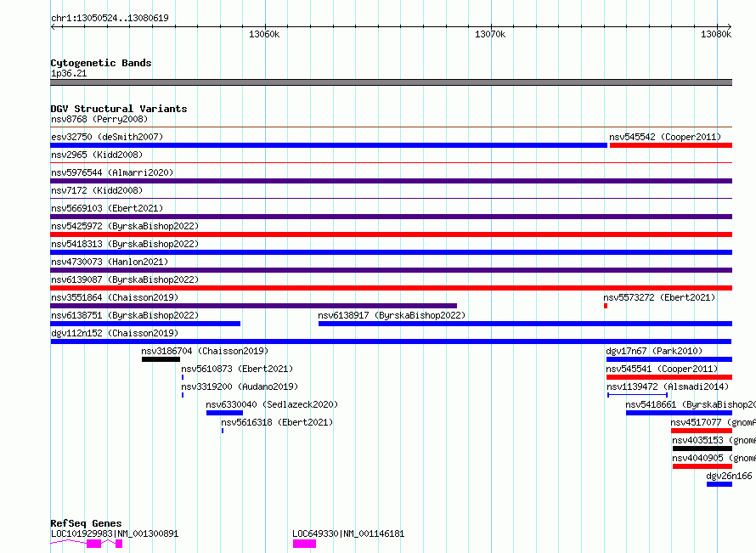Select the dgv112n152 (Chaisson2019) label
This screenshot has height=553, width=756.
click(115, 333)
